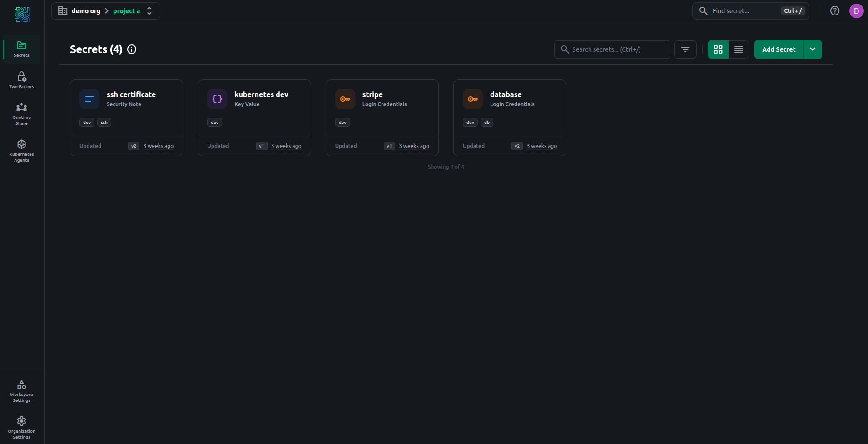Switch to grid view layout
This screenshot has height=444, width=868.
click(718, 49)
